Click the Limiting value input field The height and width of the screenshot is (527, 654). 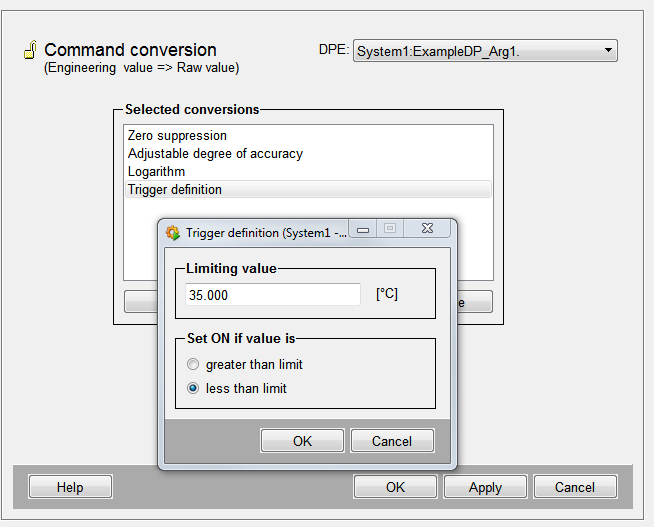pyautogui.click(x=272, y=295)
